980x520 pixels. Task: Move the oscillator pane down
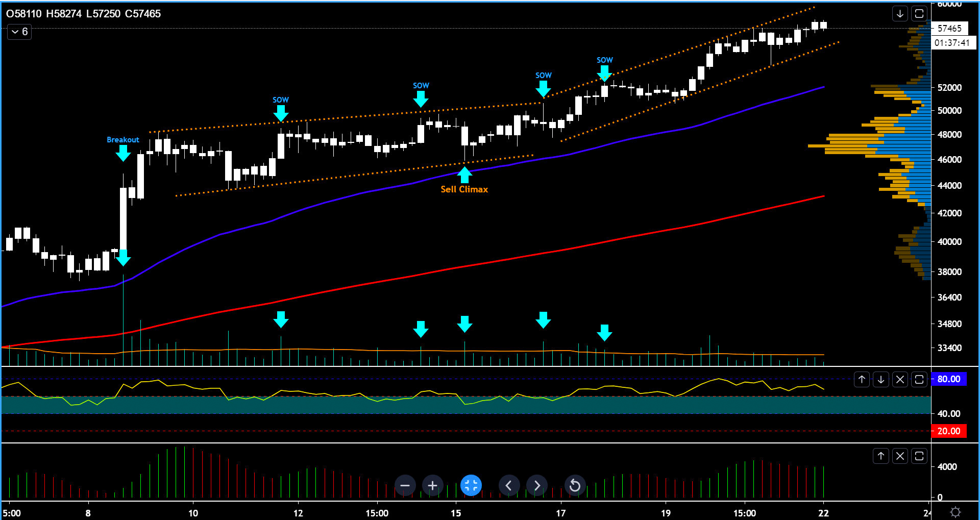coord(881,379)
